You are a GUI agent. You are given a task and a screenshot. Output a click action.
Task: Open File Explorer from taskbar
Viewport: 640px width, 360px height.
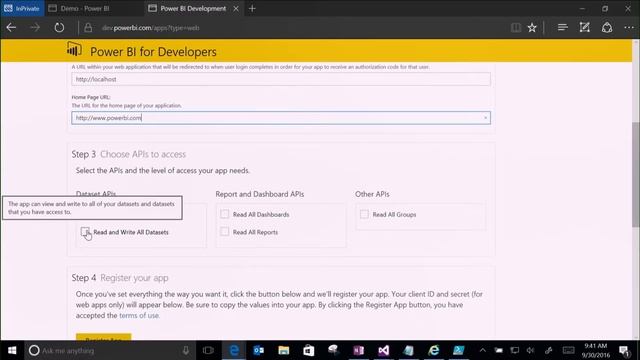pos(284,350)
